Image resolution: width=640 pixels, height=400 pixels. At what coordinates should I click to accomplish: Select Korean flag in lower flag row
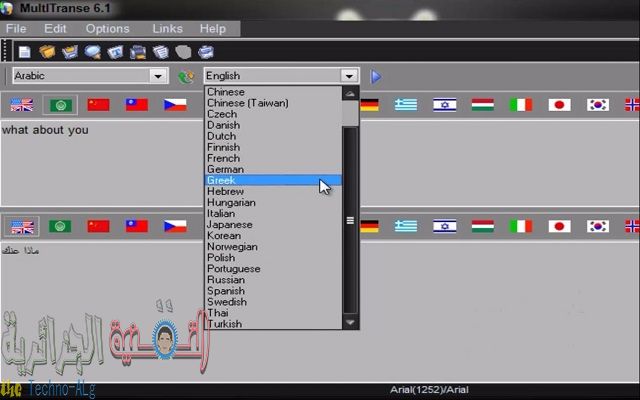(598, 226)
